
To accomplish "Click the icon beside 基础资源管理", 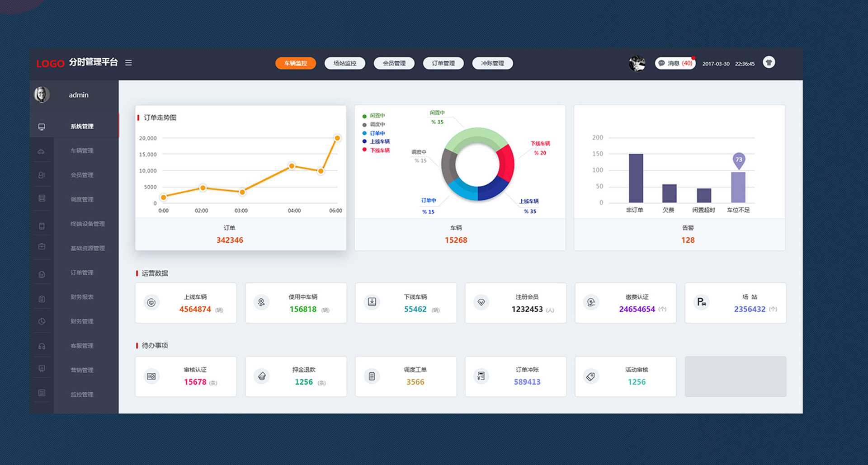I will (x=42, y=246).
